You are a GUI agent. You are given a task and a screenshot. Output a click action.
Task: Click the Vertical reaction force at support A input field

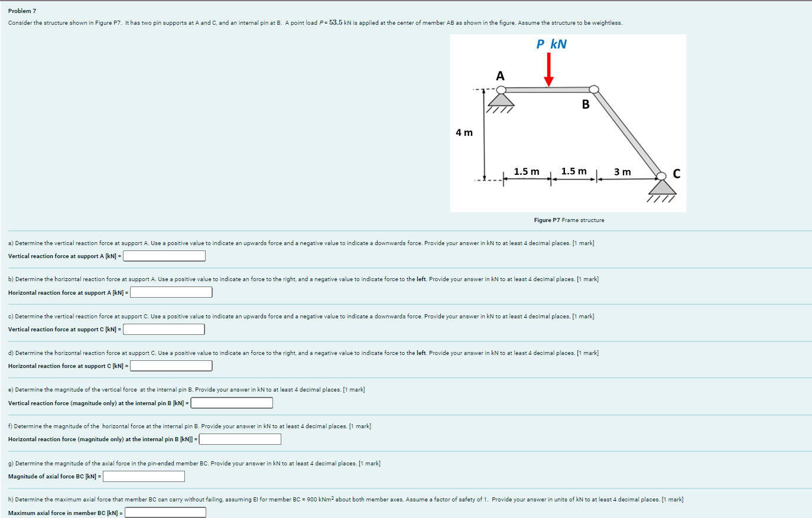coord(164,255)
